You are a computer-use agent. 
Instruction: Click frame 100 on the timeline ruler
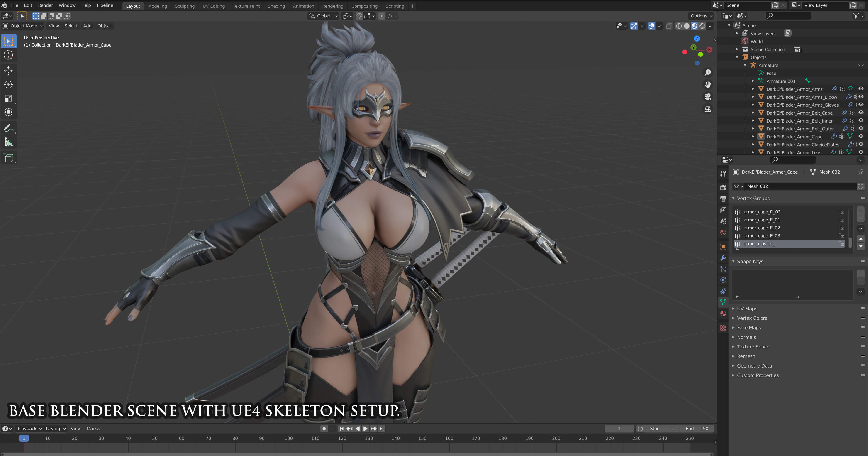click(288, 439)
